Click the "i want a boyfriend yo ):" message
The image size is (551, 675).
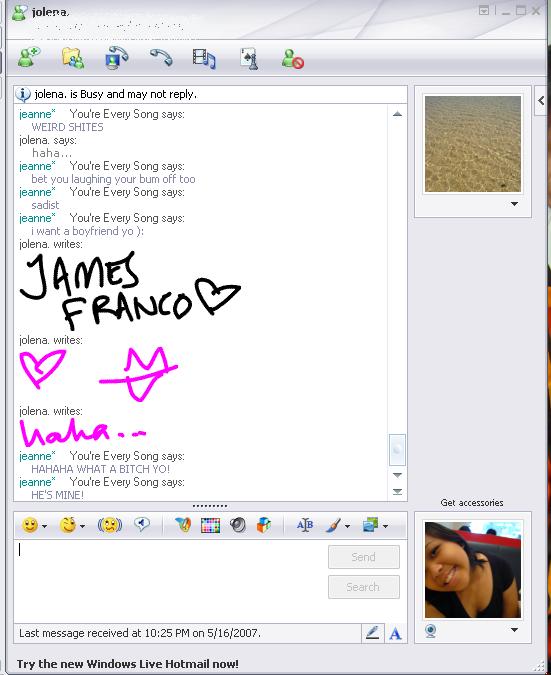pyautogui.click(x=87, y=231)
